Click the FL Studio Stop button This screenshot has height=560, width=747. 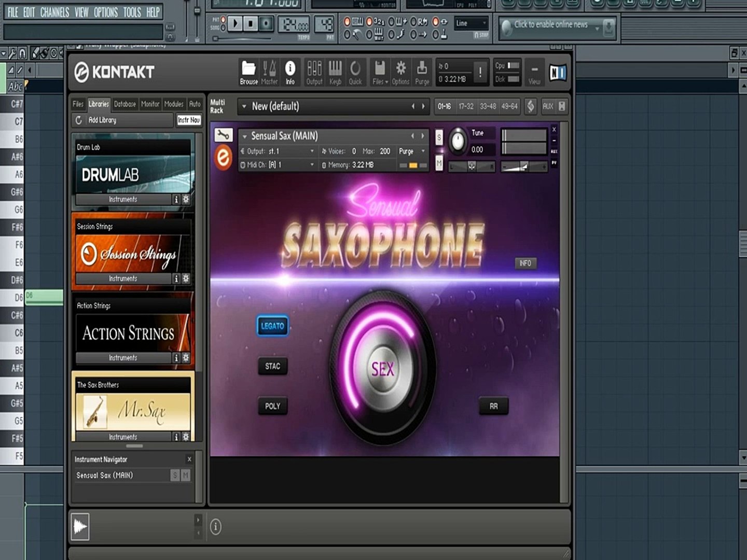[x=251, y=23]
